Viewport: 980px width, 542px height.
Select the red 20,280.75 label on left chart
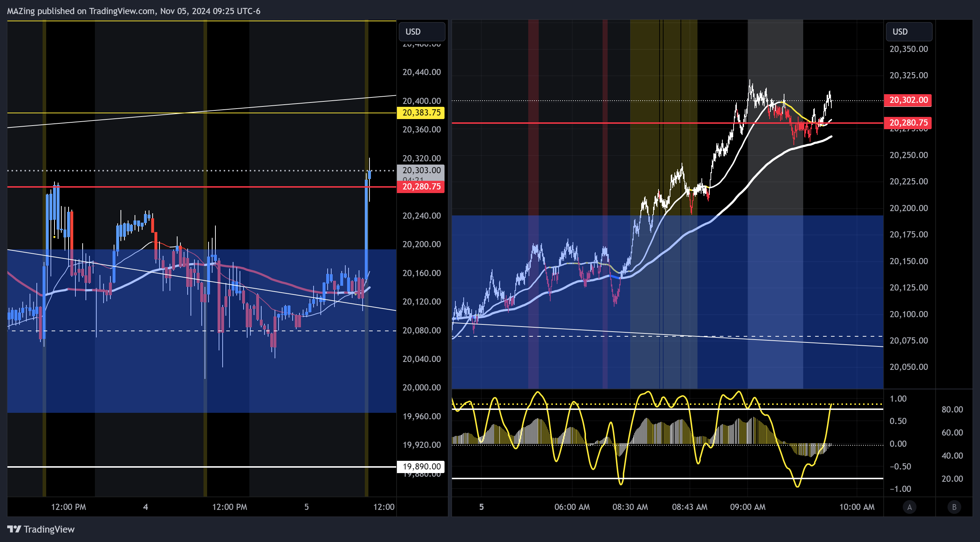click(421, 187)
